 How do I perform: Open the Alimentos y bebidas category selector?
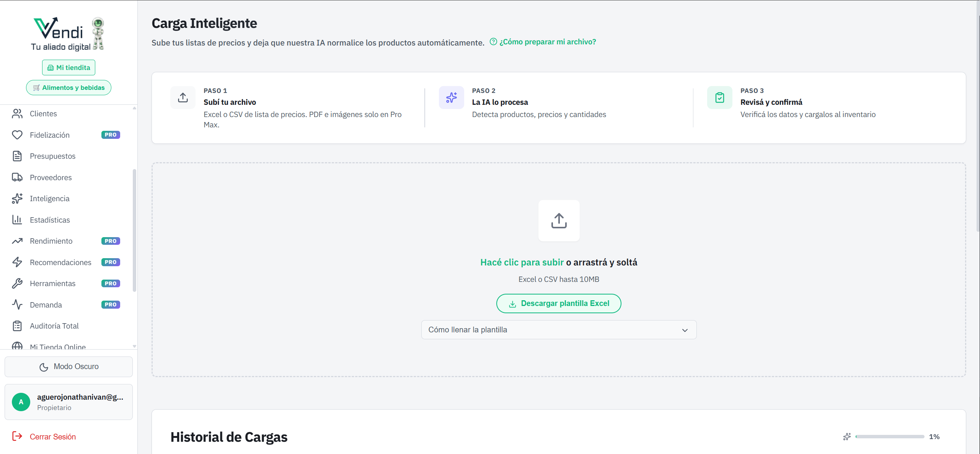click(69, 88)
